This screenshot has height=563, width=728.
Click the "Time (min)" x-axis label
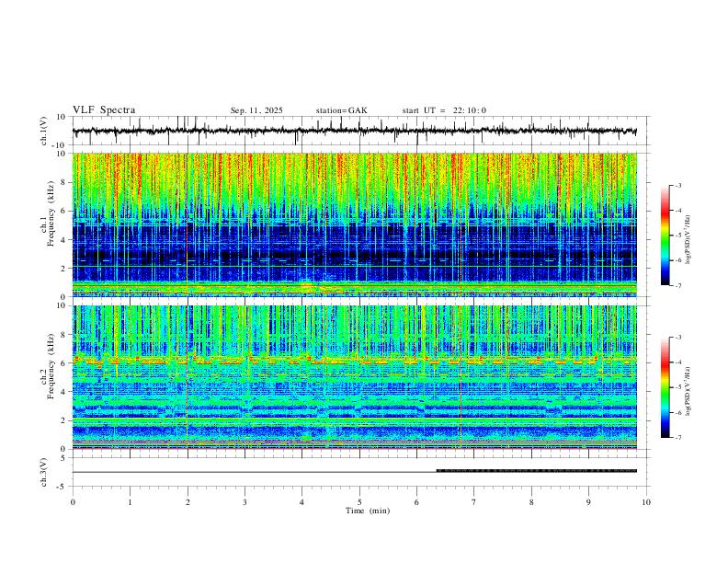click(368, 511)
